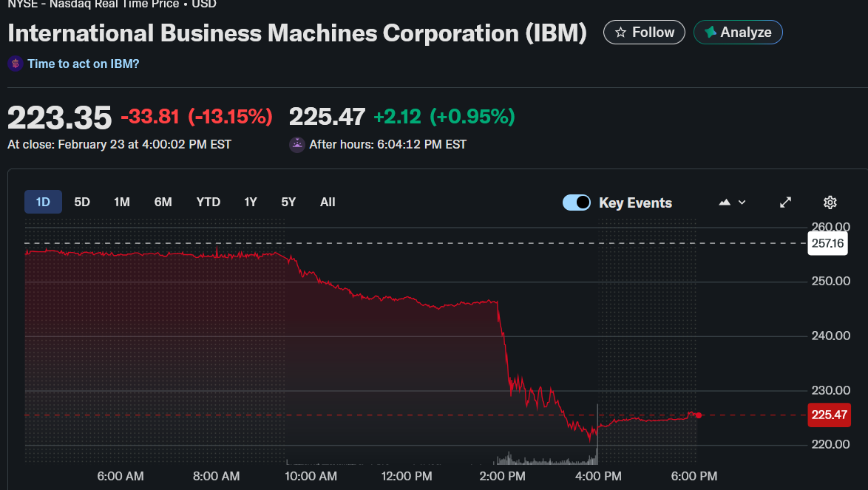This screenshot has height=490, width=868.
Task: Toggle the Key Events switch
Action: (577, 203)
